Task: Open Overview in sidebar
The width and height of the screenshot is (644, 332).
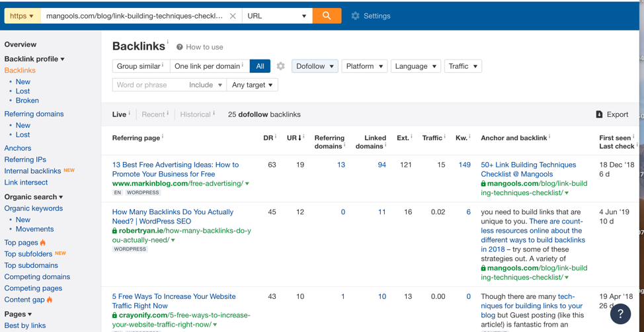Action: (20, 44)
